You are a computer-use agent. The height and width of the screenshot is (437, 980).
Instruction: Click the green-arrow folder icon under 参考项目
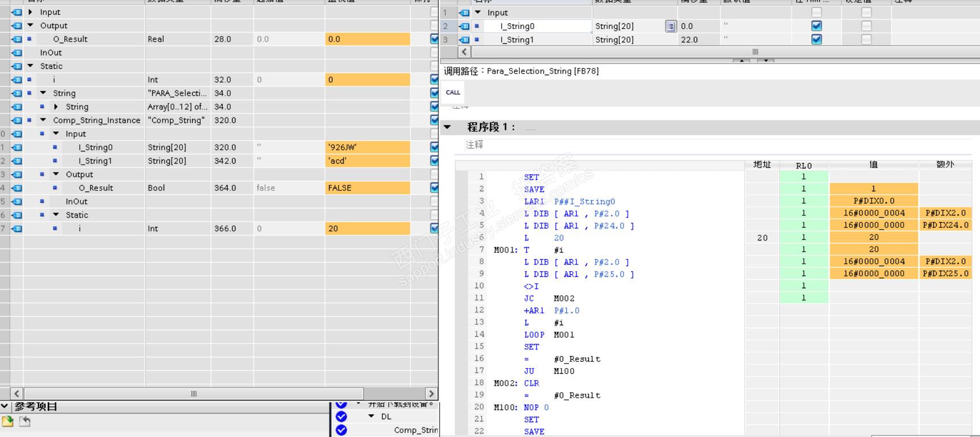coord(8,422)
